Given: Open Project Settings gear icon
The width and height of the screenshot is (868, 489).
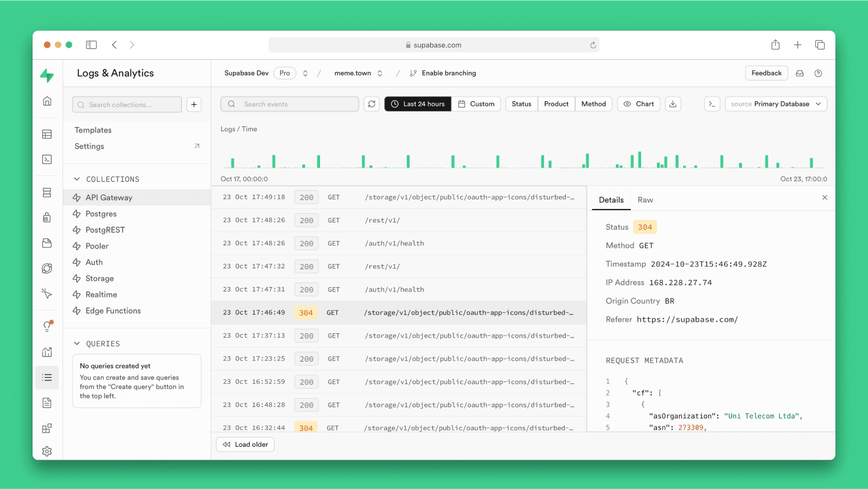Looking at the screenshot, I should pyautogui.click(x=47, y=451).
